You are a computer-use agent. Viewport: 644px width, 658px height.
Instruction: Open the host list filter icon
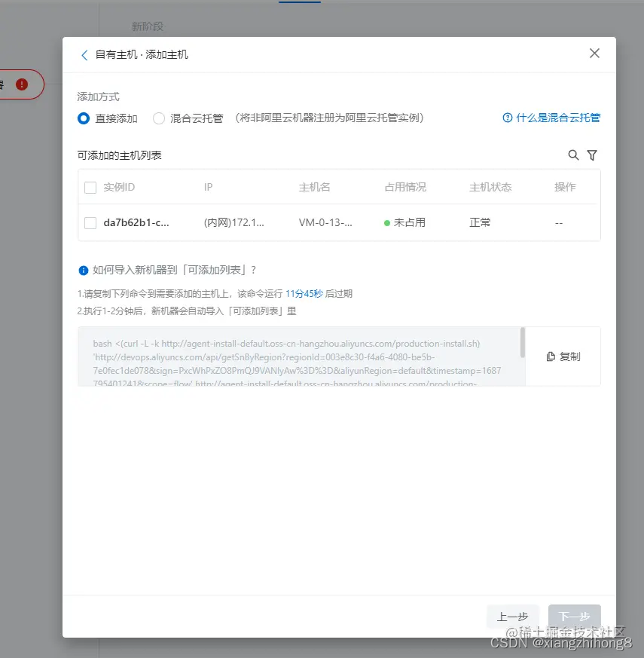(592, 155)
